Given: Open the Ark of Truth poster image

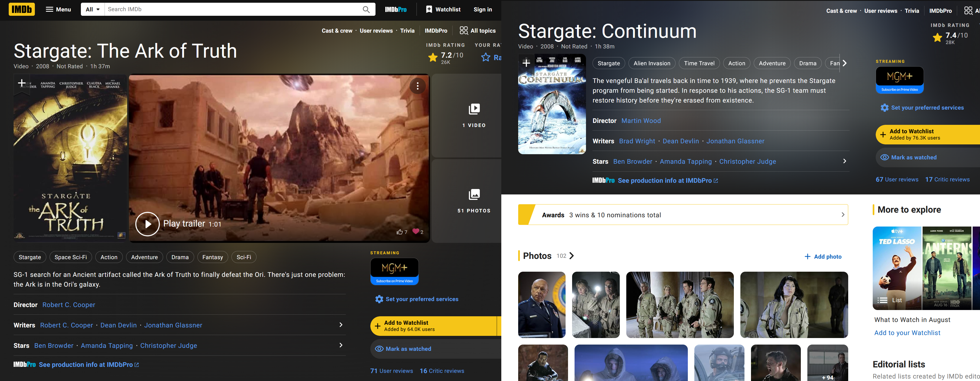Looking at the screenshot, I should coord(70,158).
